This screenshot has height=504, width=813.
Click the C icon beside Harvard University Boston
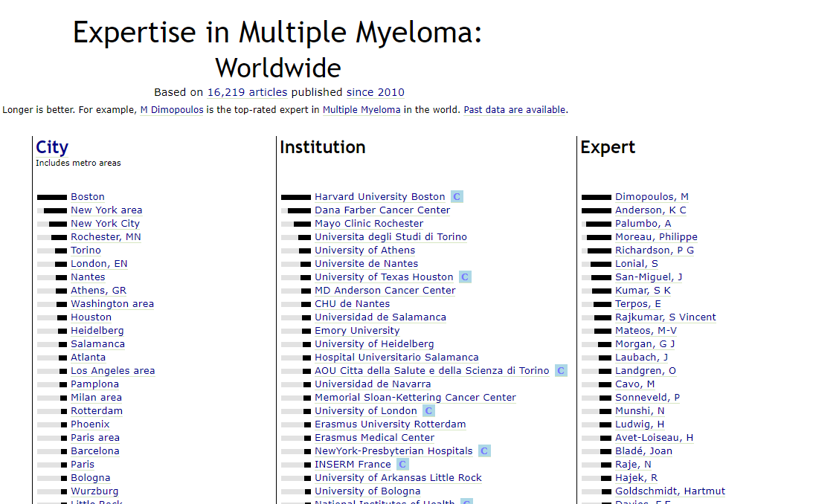click(457, 197)
